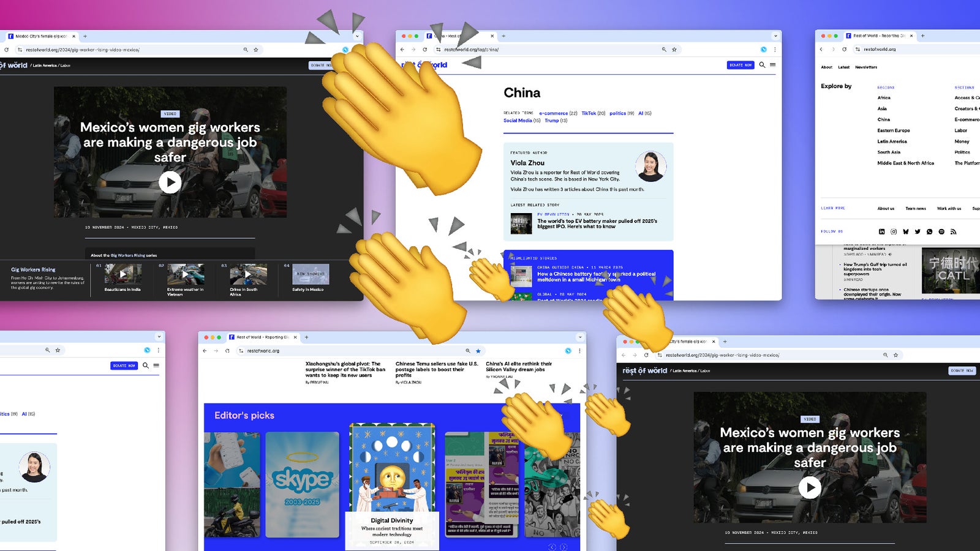Open the Xiaohongshu's global pivot article headline
This screenshot has height=551, width=980.
[345, 369]
